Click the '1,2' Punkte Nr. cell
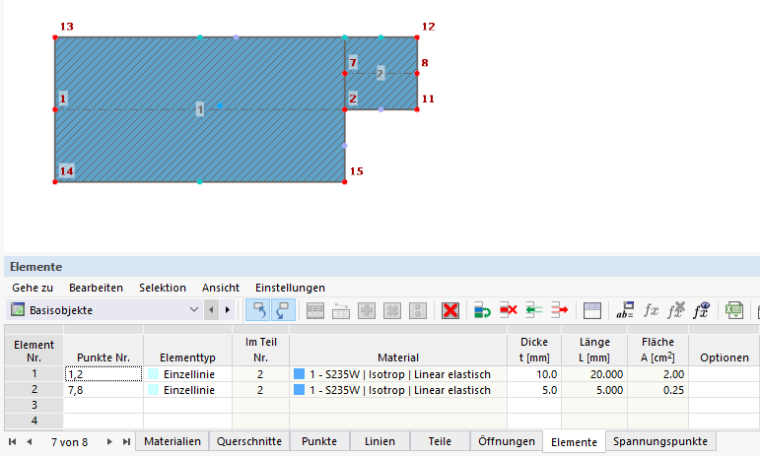Viewport: 760px width, 456px height. click(103, 374)
